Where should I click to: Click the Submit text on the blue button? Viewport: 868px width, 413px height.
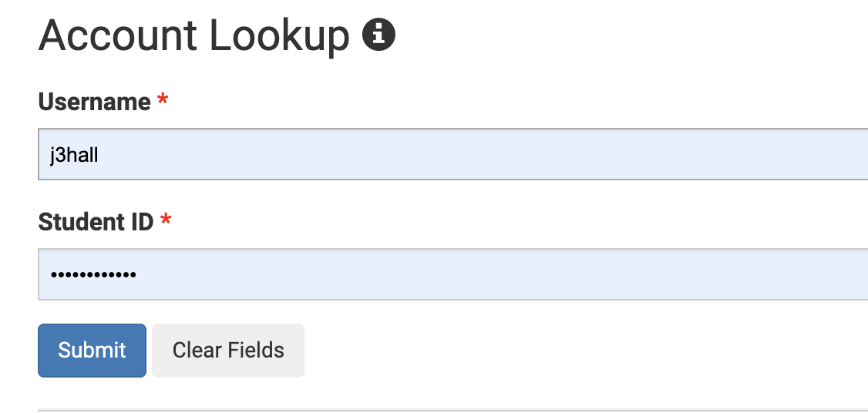pos(92,351)
